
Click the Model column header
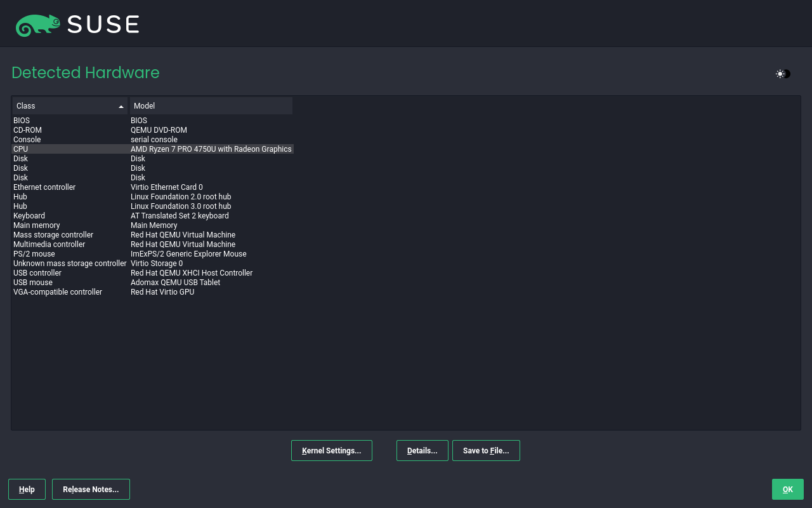coord(211,106)
